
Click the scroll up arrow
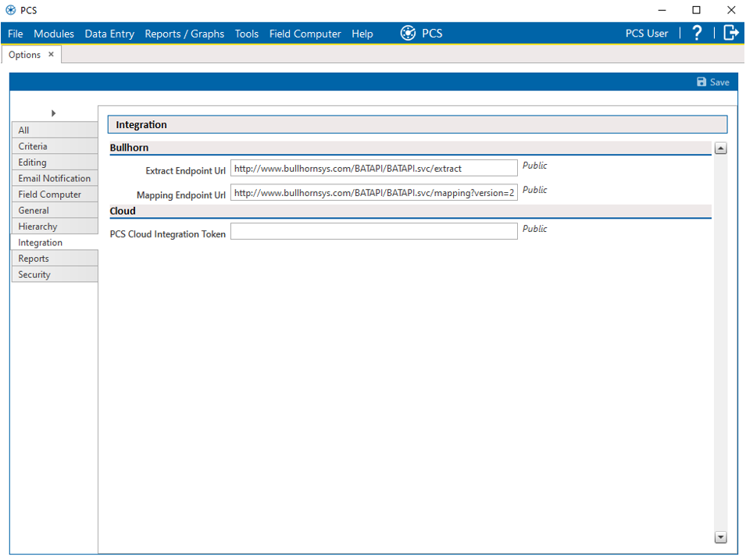[721, 148]
